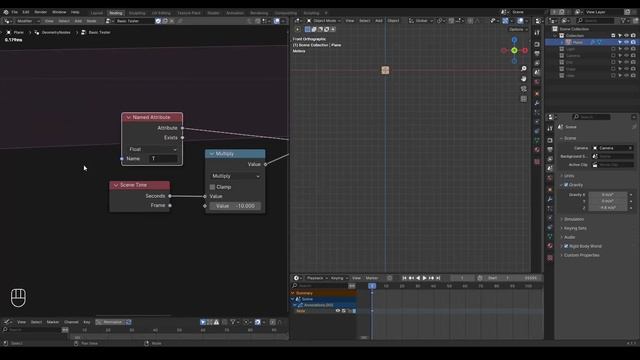
Task: Click the Scene Time Seconds output socket
Action: (170, 196)
